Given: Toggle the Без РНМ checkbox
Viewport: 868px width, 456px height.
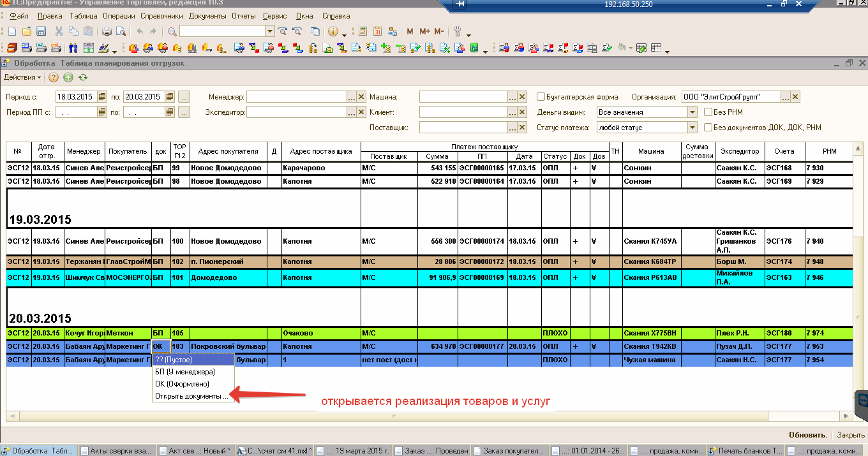Looking at the screenshot, I should 708,112.
